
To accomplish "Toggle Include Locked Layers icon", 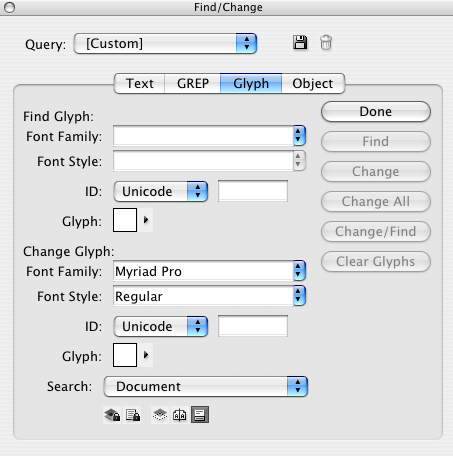I will pos(112,415).
